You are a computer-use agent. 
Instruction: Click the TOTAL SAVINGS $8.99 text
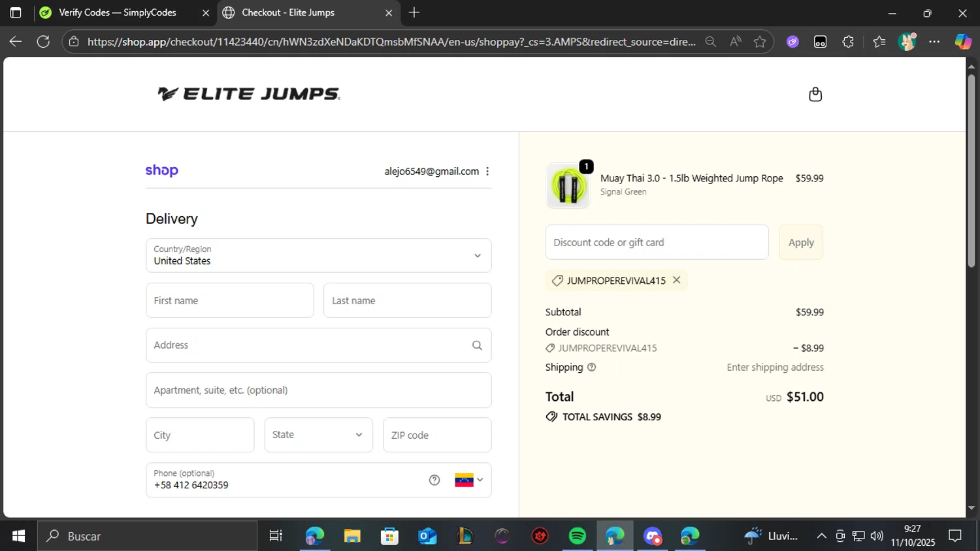[x=612, y=417]
